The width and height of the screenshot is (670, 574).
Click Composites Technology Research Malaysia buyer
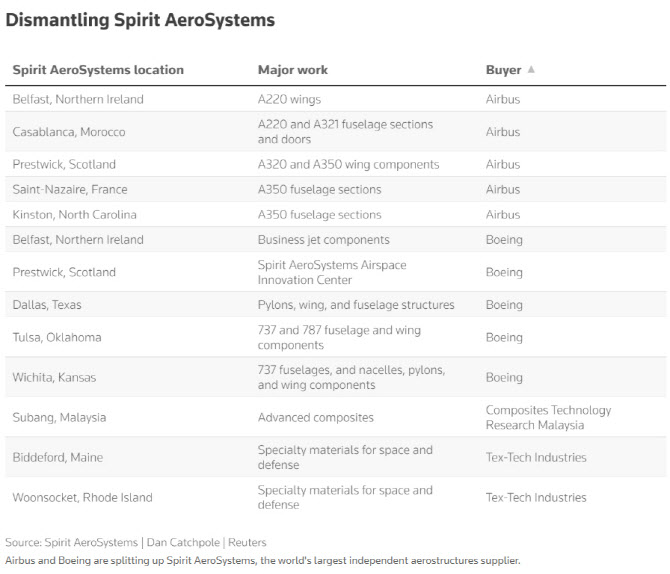point(548,417)
